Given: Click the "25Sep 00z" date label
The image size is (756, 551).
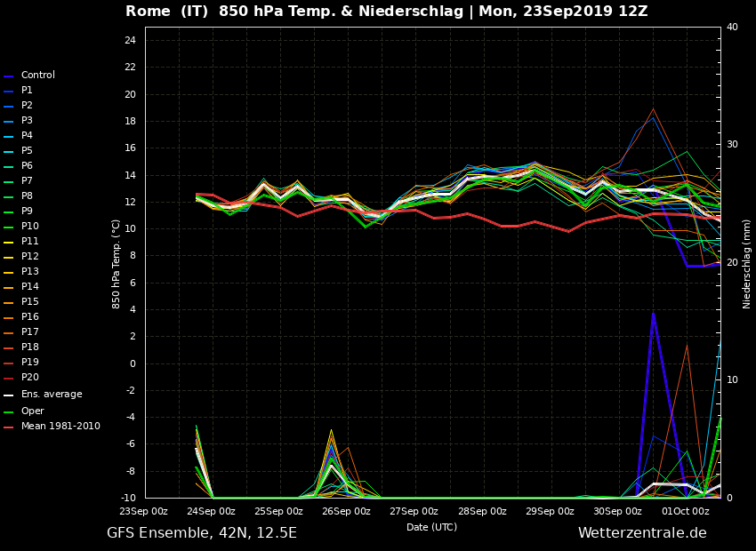Looking at the screenshot, I should click(x=278, y=512).
